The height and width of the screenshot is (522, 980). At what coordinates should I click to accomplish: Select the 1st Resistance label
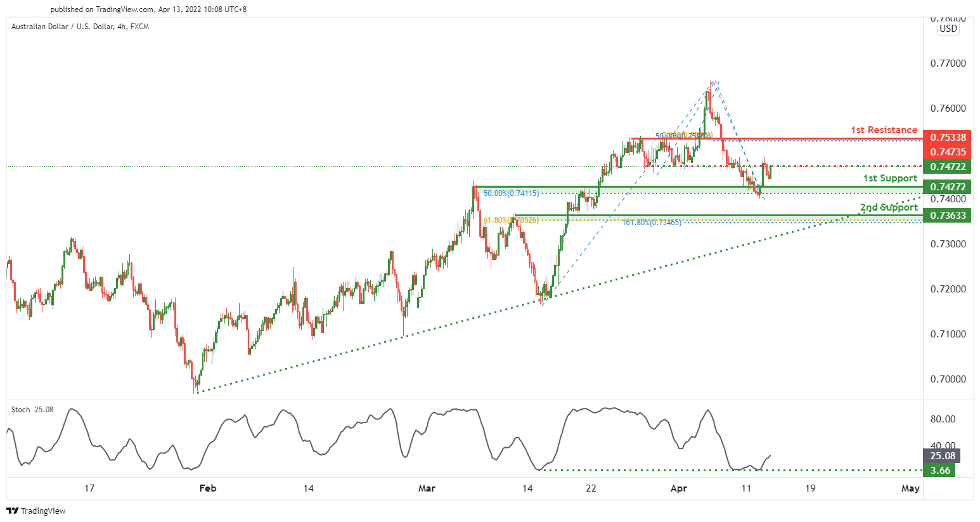point(884,130)
